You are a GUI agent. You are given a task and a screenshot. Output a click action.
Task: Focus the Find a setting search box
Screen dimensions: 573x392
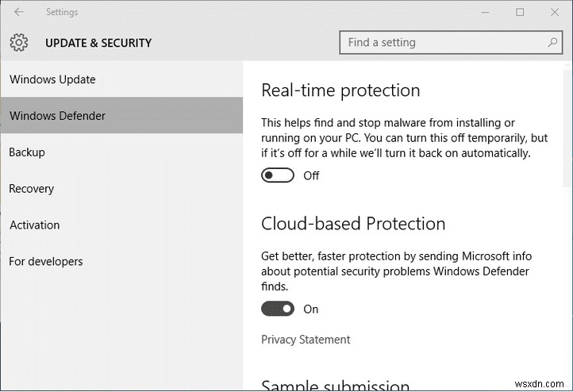(440, 42)
